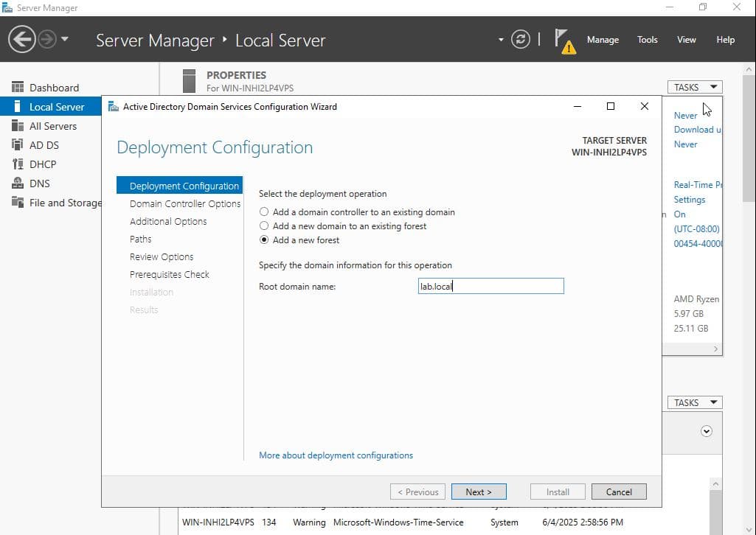Click the Next button in wizard
Viewport: 756px width, 535px height.
pos(478,492)
